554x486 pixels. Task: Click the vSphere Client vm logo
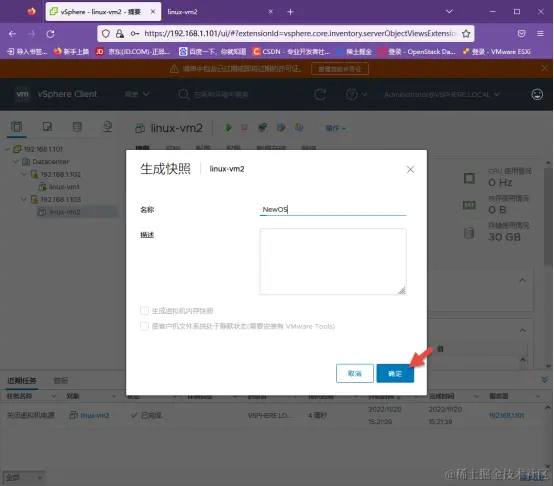[22, 94]
